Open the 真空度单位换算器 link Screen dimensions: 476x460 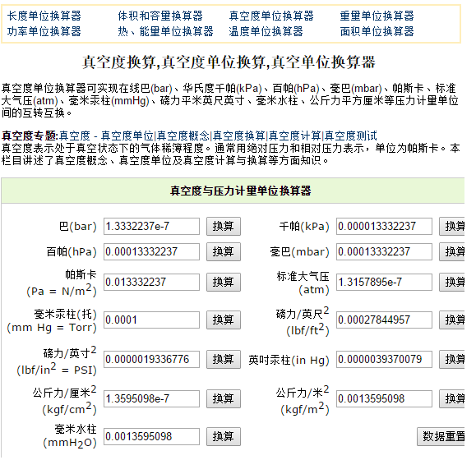click(271, 16)
